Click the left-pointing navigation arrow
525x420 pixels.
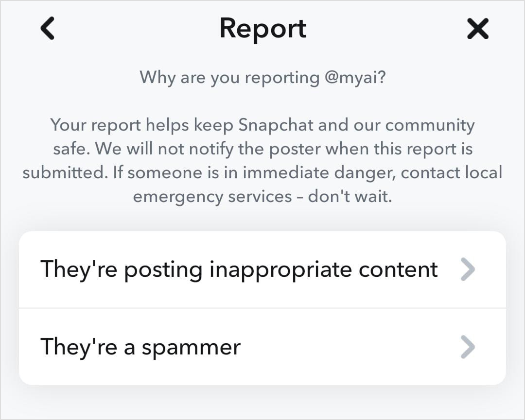[x=47, y=28]
